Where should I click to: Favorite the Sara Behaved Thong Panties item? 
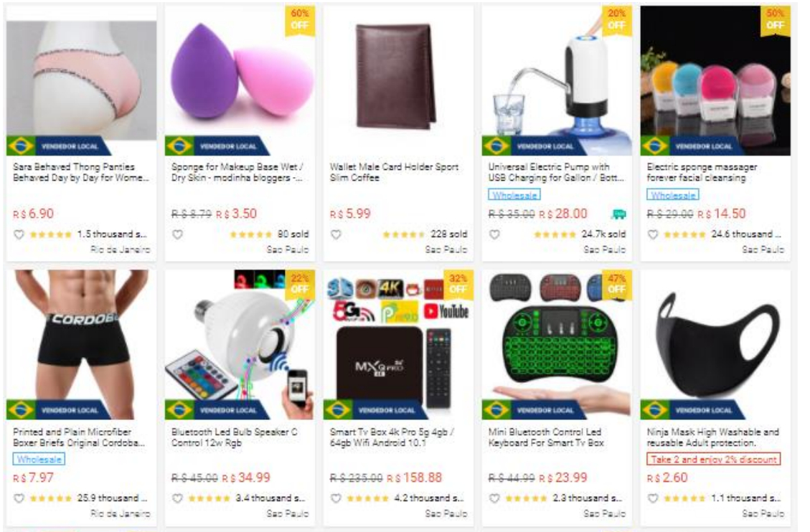click(19, 234)
